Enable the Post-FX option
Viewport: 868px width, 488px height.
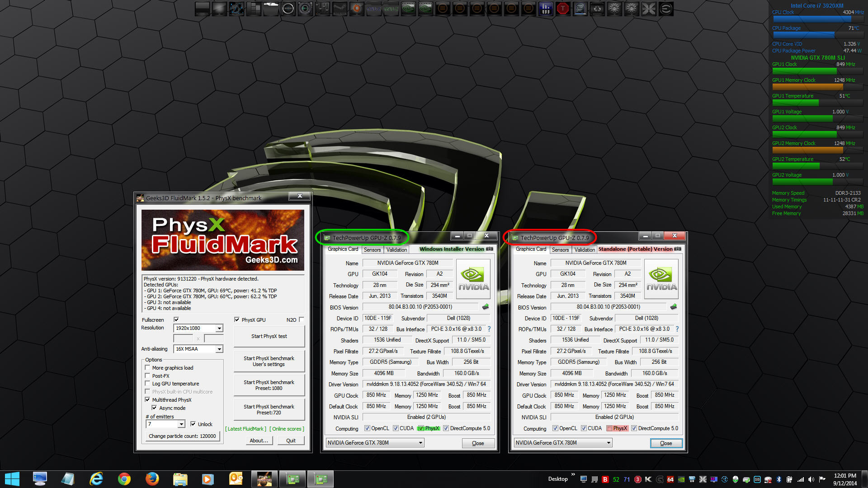(x=147, y=376)
